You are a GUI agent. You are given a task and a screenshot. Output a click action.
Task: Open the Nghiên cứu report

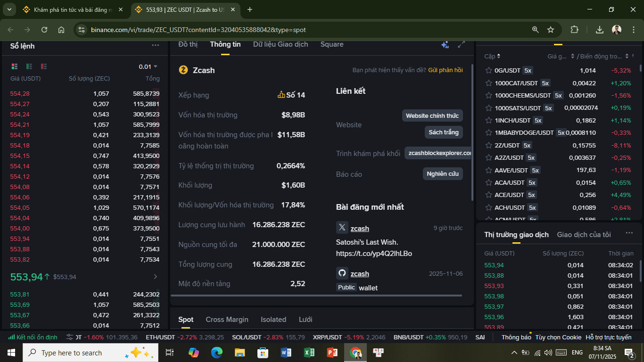[x=443, y=174]
